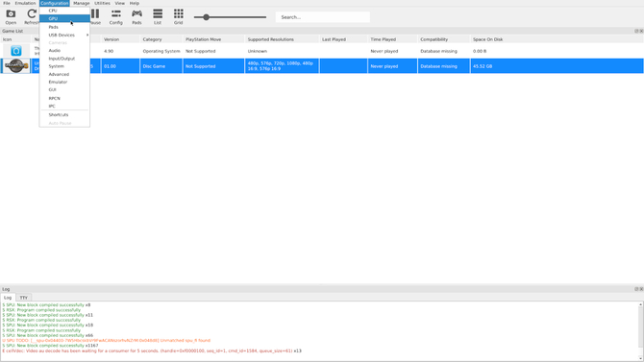Select System menu entry
Screen dimensions: 644x362
point(64,66)
